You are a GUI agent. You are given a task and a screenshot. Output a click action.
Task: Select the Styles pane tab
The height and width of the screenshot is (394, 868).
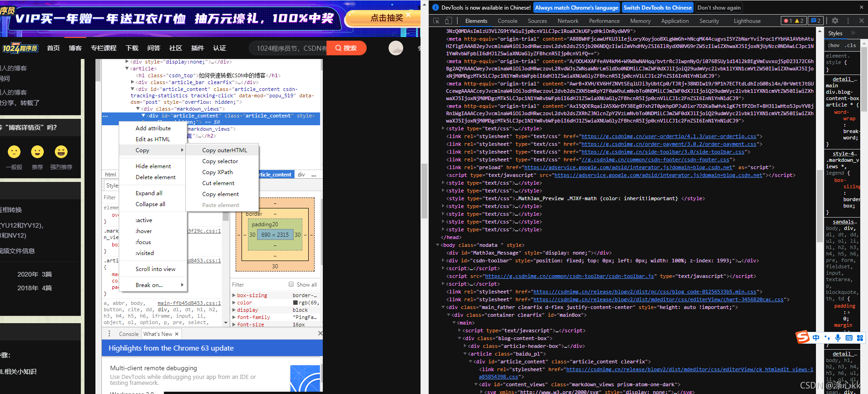(x=835, y=33)
